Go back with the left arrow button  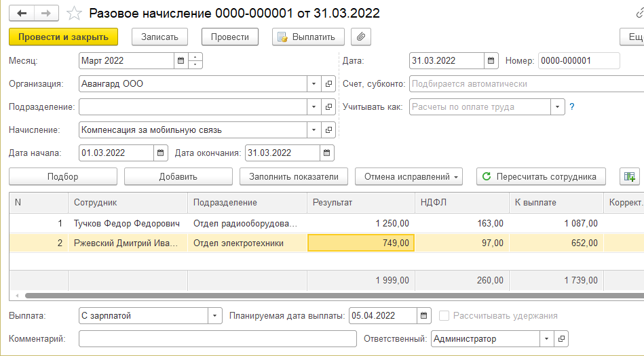[x=21, y=13]
